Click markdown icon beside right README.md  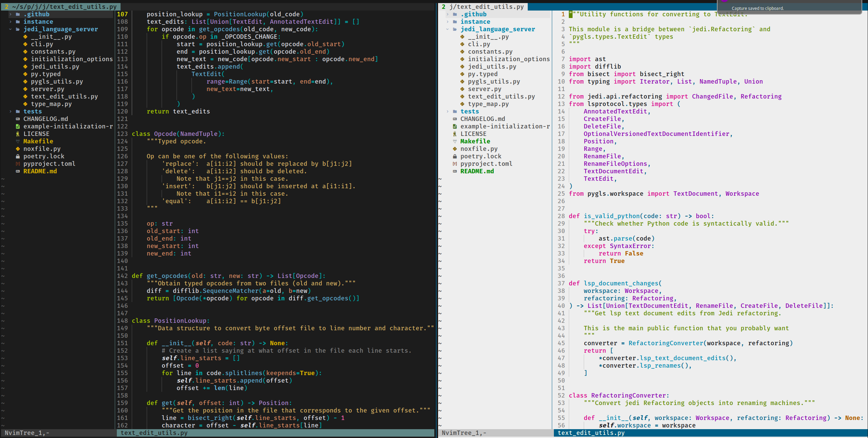click(455, 171)
